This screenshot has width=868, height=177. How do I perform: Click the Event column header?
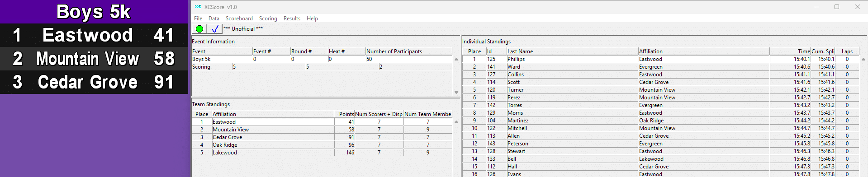[x=222, y=51]
